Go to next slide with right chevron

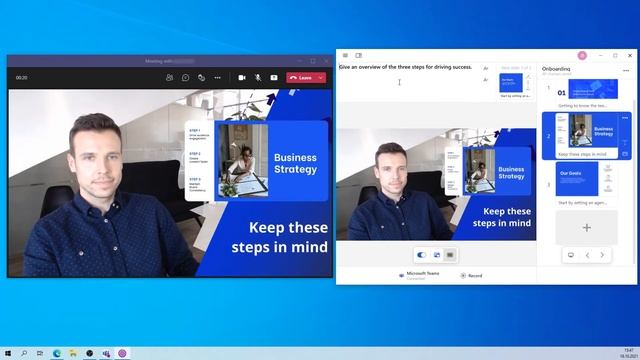pos(602,255)
